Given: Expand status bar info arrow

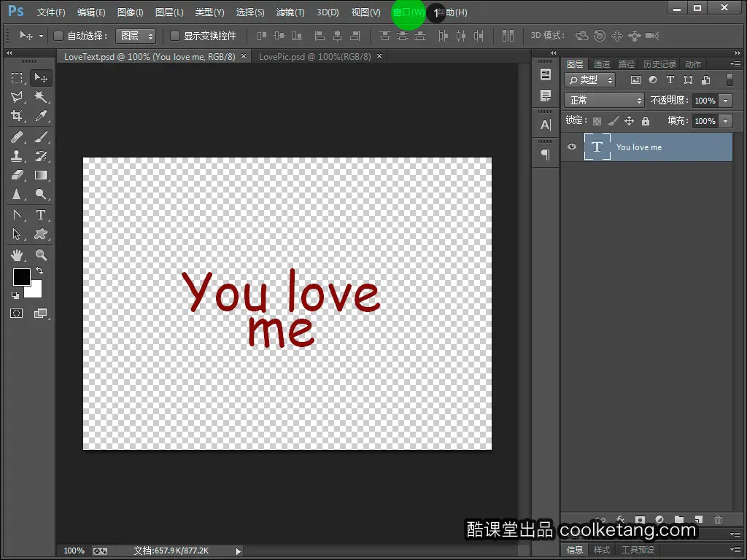Looking at the screenshot, I should [x=239, y=551].
